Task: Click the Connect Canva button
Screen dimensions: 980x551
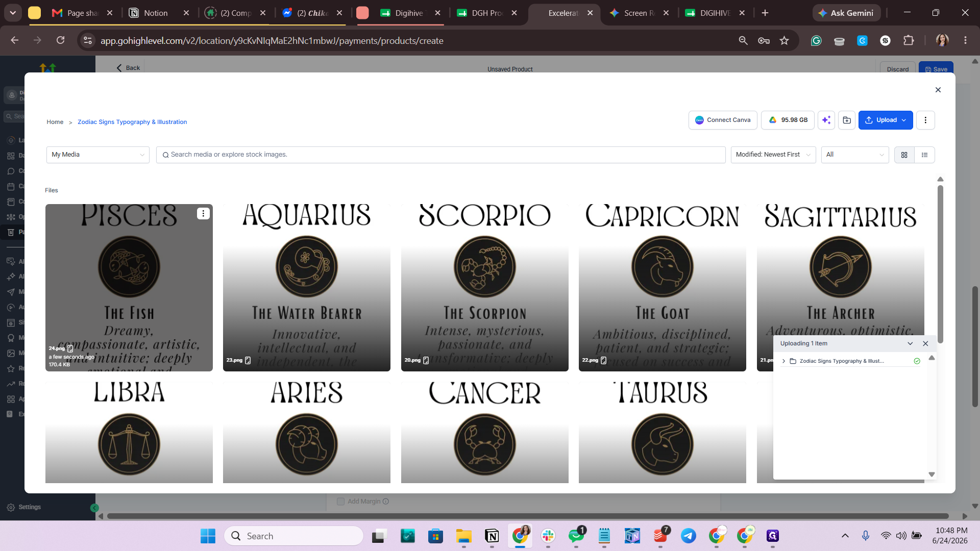Action: click(723, 120)
